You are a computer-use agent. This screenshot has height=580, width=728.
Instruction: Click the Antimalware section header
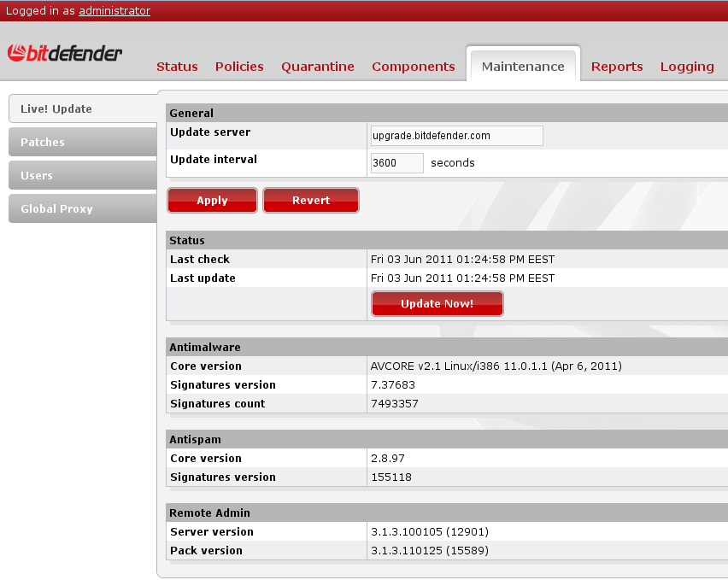coord(205,347)
